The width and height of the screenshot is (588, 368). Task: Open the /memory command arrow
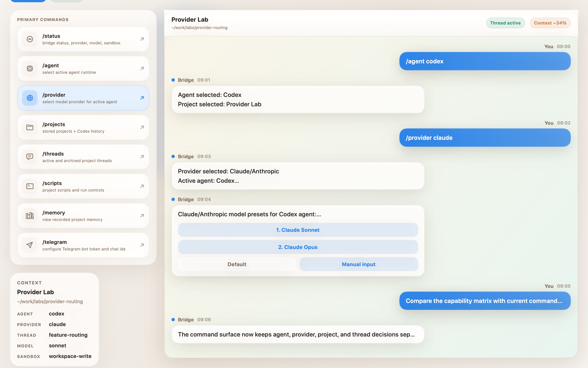tap(142, 216)
